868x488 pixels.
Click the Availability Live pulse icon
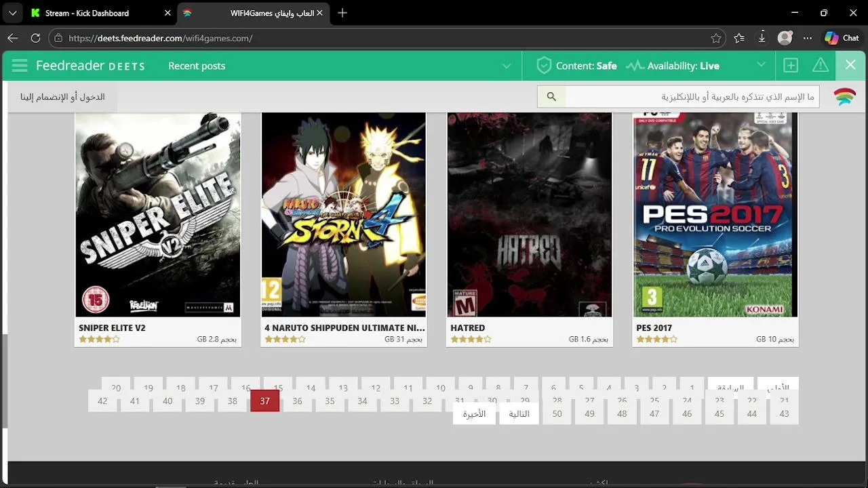click(x=635, y=66)
